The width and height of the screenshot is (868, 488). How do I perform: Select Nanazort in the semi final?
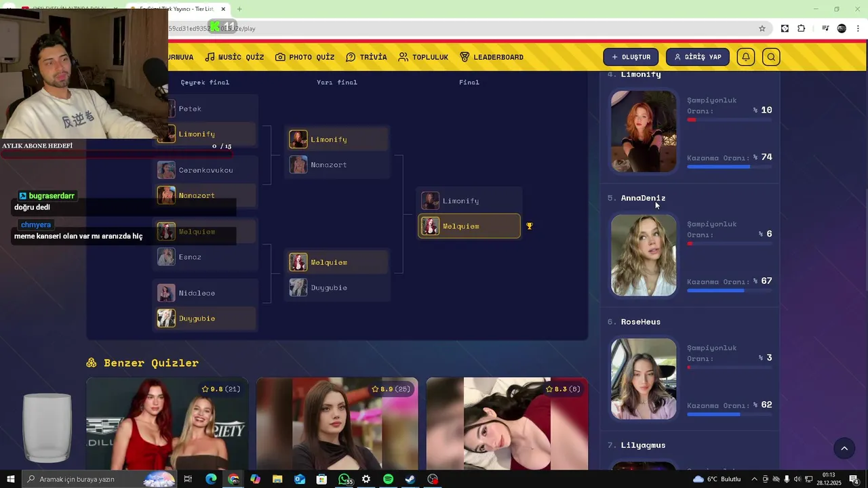tap(338, 165)
